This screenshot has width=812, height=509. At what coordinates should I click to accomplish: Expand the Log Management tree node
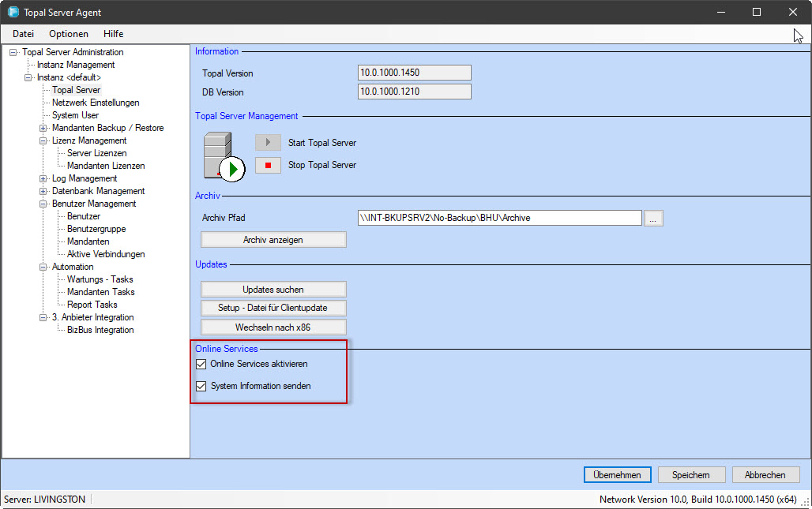(43, 178)
